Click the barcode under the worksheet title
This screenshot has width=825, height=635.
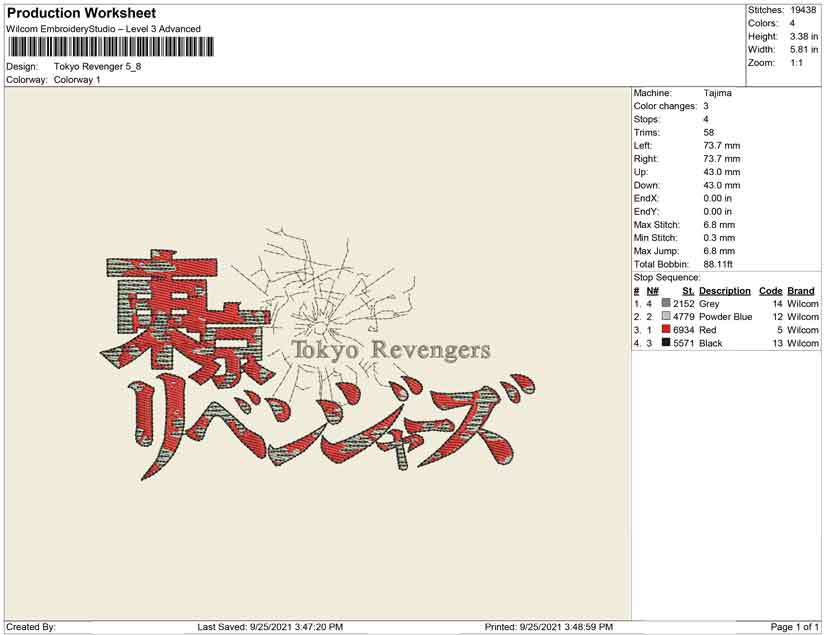pos(111,47)
